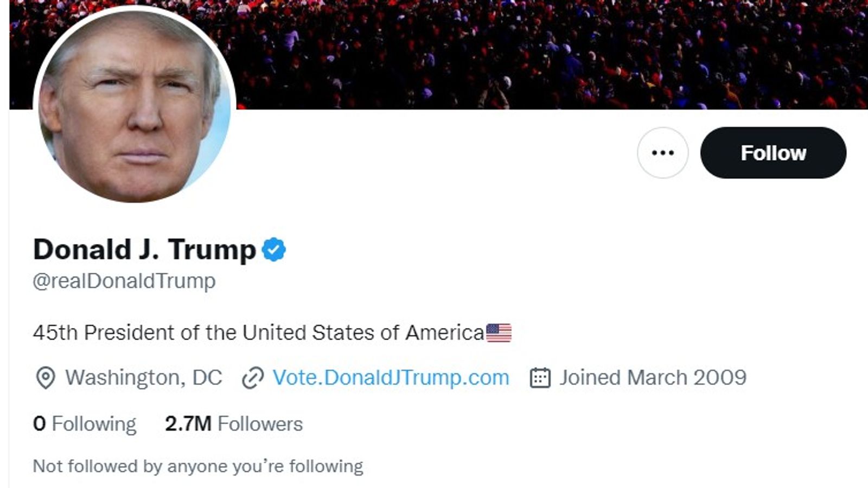View the 2.7M Followers list
Screen dimensions: 868x488
(233, 422)
